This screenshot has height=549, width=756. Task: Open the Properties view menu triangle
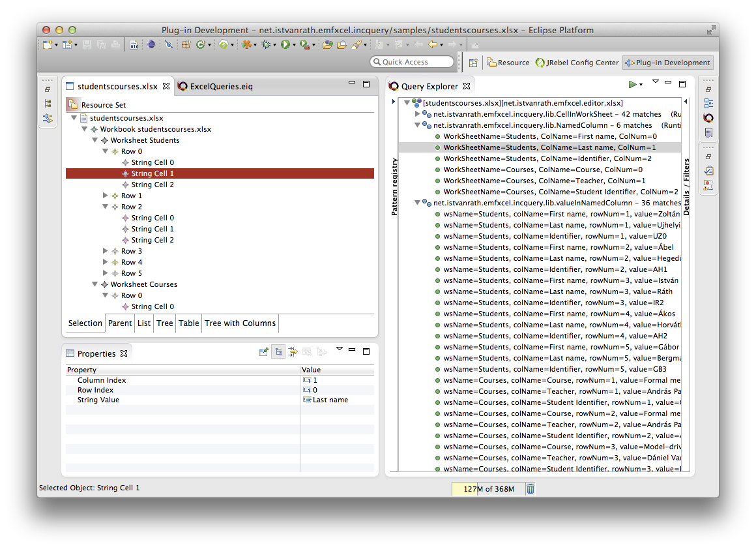[x=340, y=348]
